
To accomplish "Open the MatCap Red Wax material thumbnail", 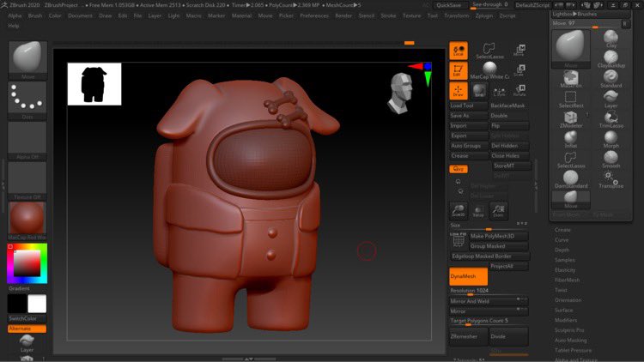I will click(27, 220).
